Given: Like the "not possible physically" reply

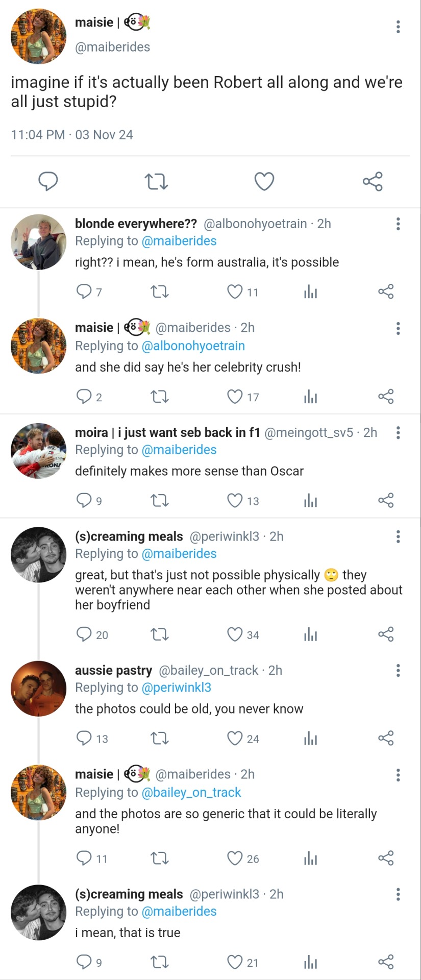Looking at the screenshot, I should click(x=235, y=634).
